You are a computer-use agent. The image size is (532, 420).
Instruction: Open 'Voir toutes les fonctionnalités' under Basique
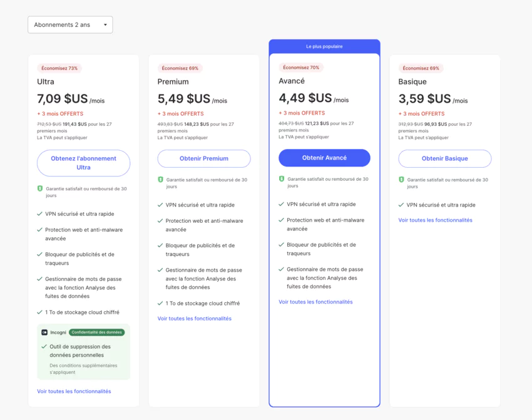[436, 220]
